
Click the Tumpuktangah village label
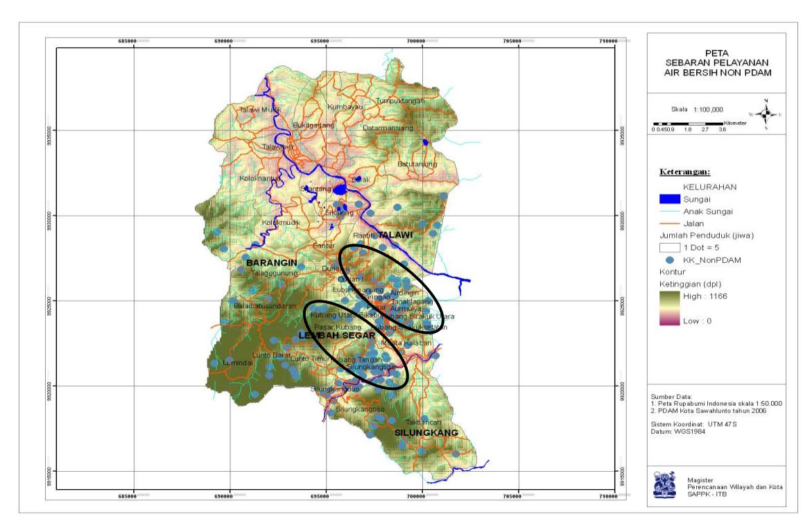tap(400, 101)
